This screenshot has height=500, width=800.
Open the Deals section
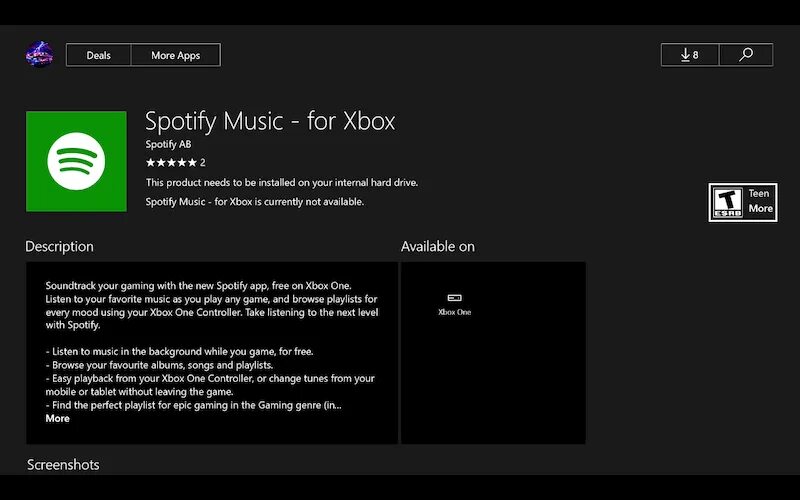(x=98, y=55)
